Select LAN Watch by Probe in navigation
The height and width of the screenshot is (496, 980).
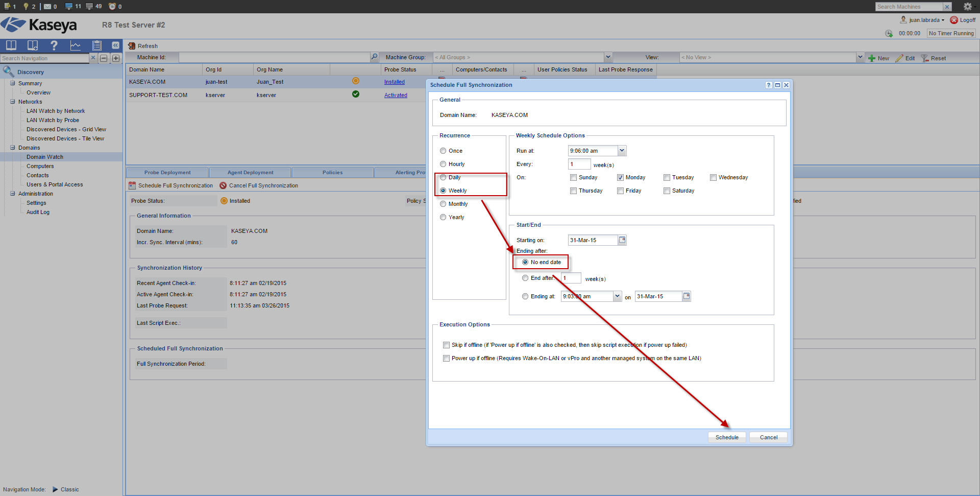click(53, 120)
